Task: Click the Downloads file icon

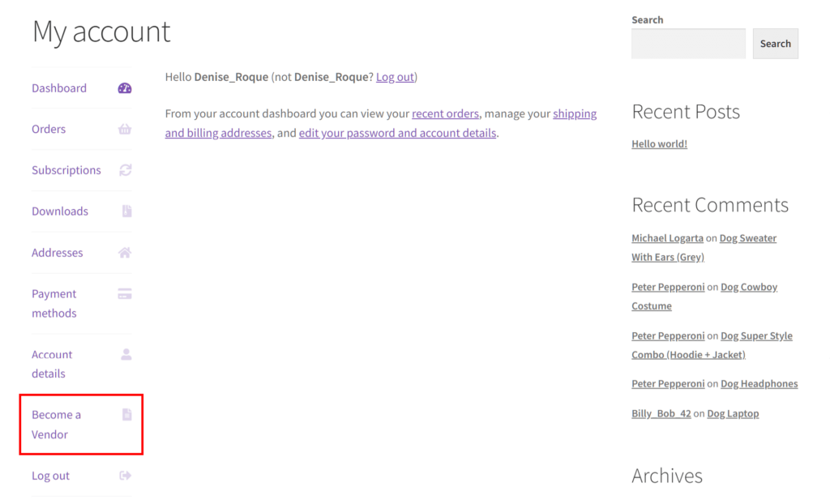Action: [126, 211]
